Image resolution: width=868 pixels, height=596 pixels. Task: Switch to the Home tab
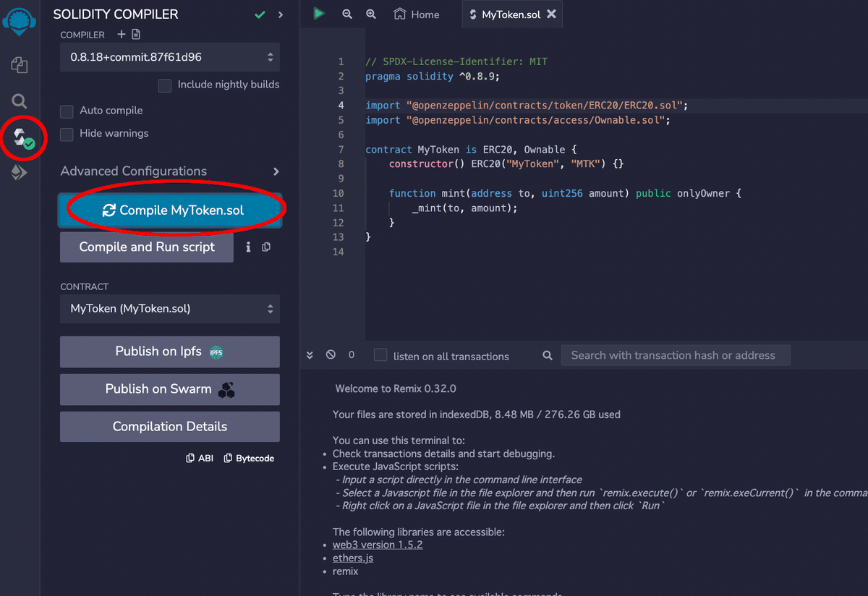pyautogui.click(x=417, y=14)
